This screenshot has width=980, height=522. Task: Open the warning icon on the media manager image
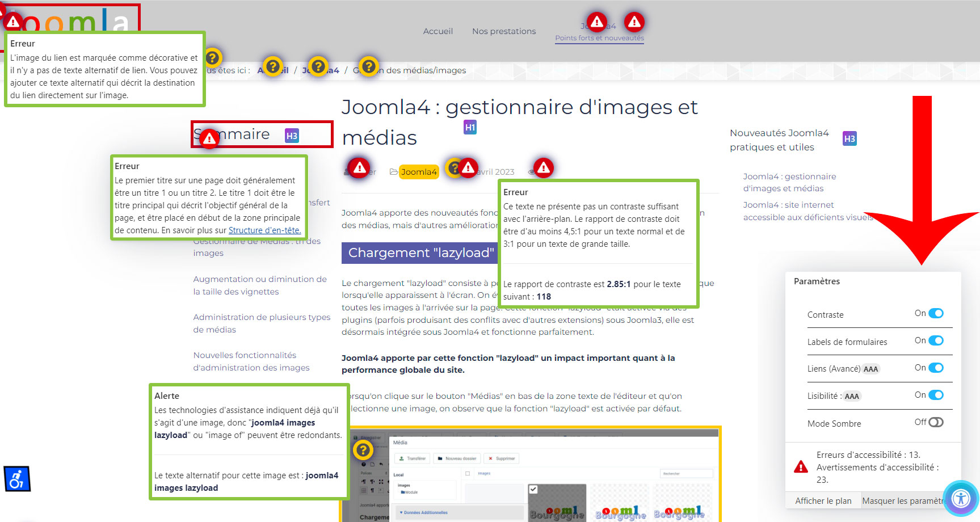pyautogui.click(x=363, y=450)
